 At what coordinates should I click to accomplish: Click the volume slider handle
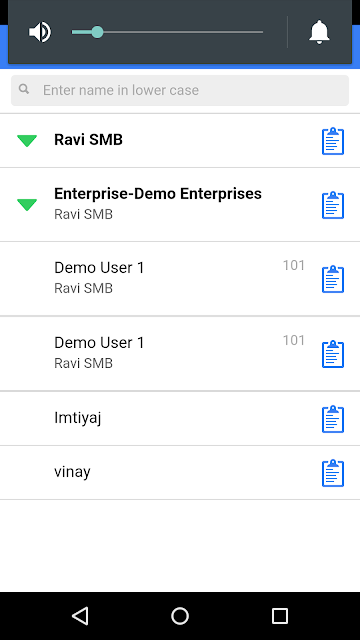97,32
